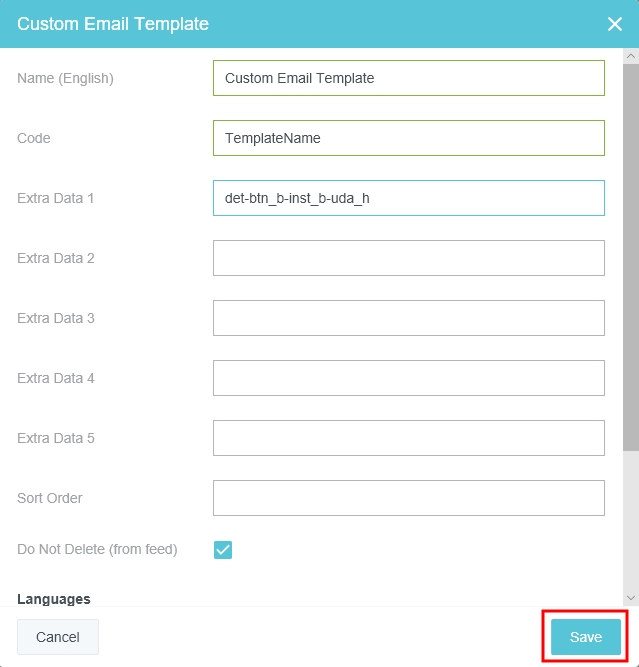
Task: Click the Do Not Delete (from feed) label
Action: 97,549
